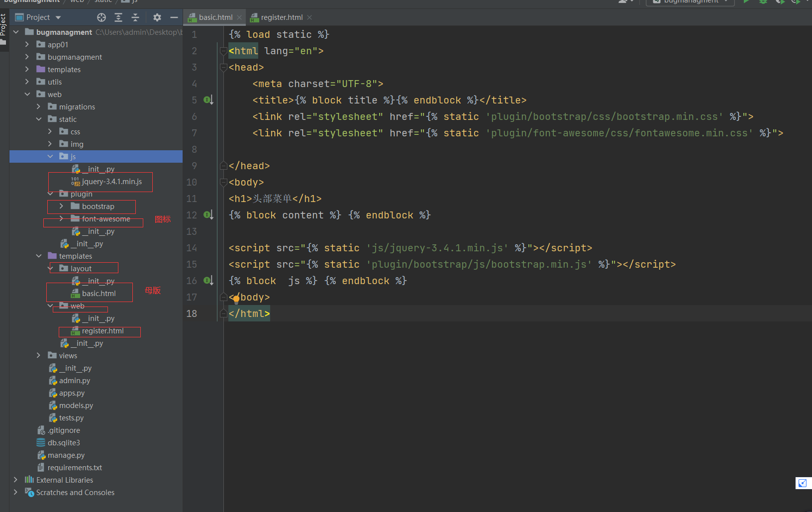Fold the body block at line 10

223,182
